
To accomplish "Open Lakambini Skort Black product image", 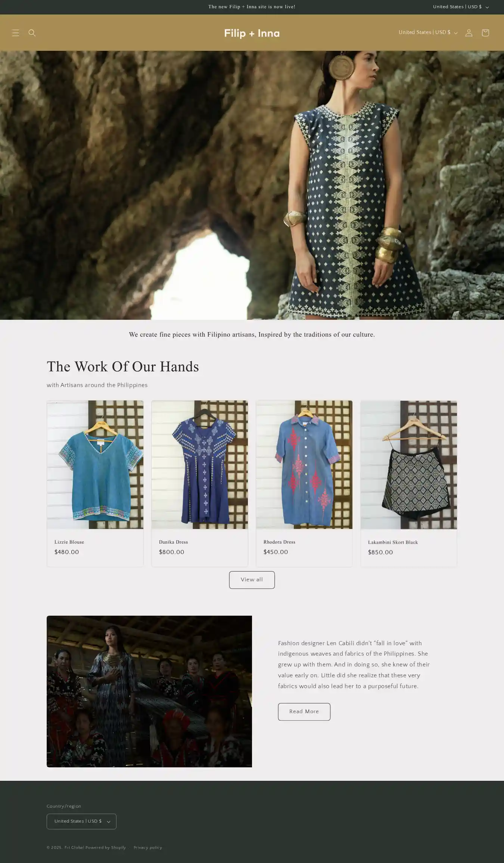I will click(x=409, y=464).
